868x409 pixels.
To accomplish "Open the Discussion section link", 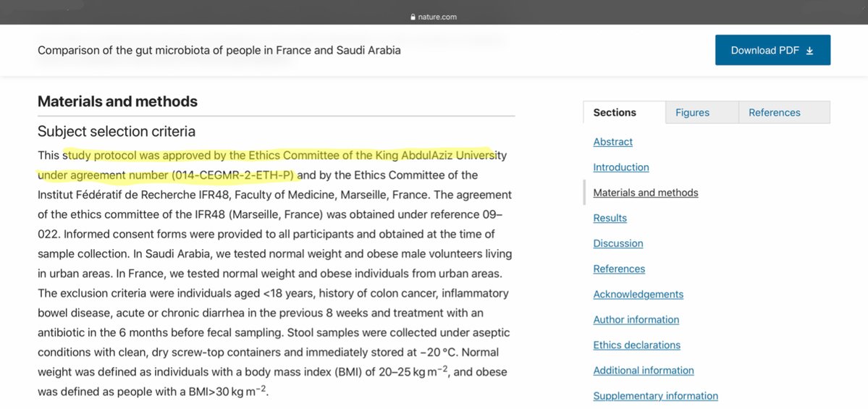I will [618, 243].
